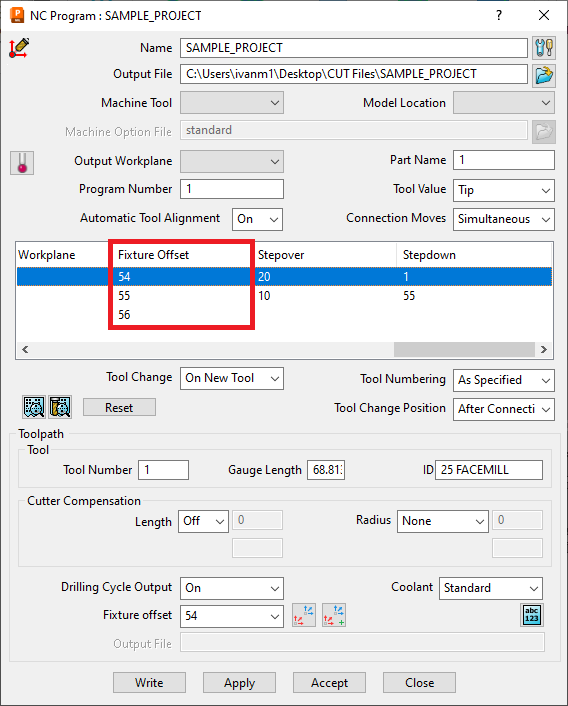Click the Program Number field
568x706 pixels.
[232, 189]
